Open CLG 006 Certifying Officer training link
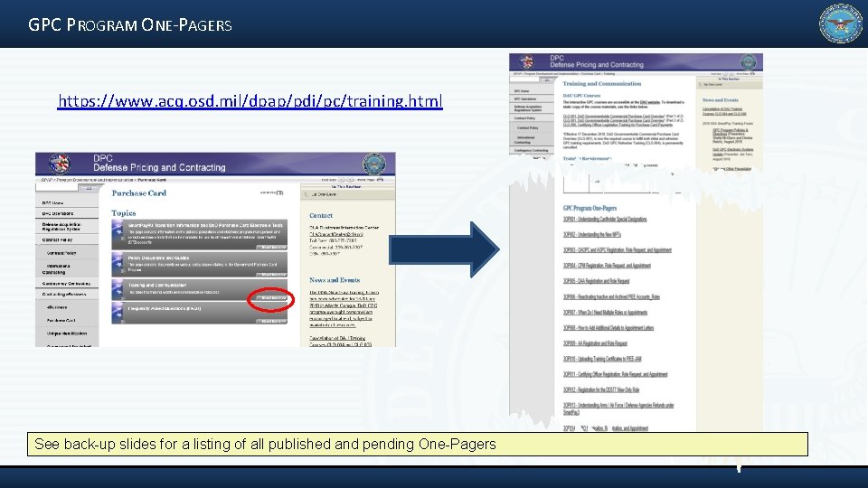The image size is (868, 488). point(618,125)
